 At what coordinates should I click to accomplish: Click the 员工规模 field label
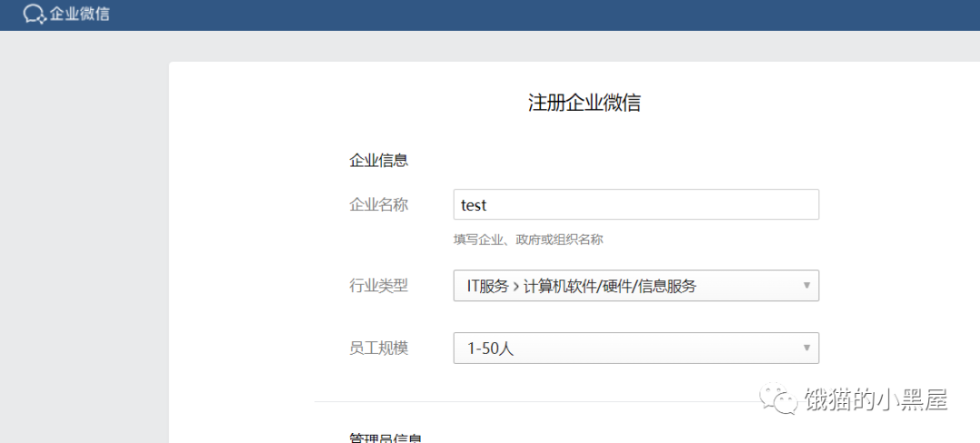378,349
